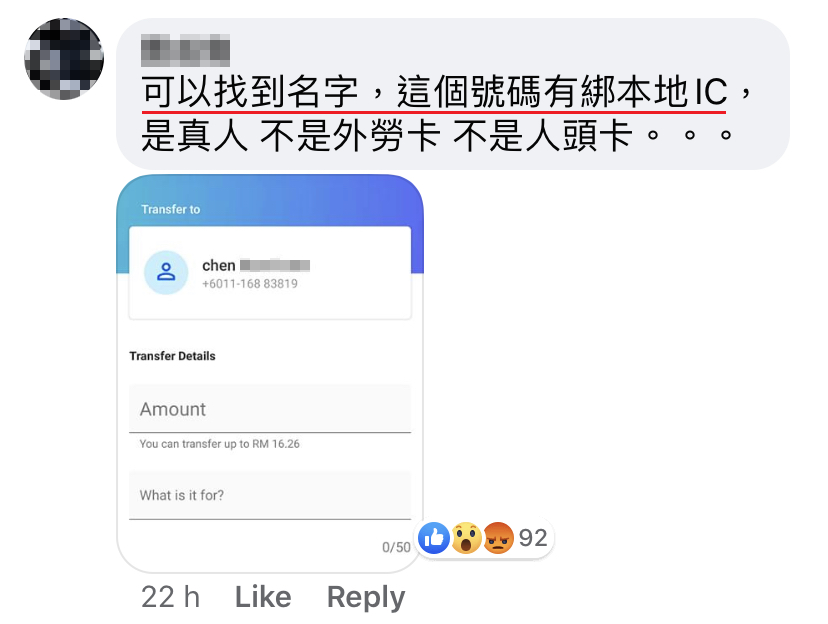Click the 0/50 character counter
The width and height of the screenshot is (828, 624).
(x=396, y=547)
